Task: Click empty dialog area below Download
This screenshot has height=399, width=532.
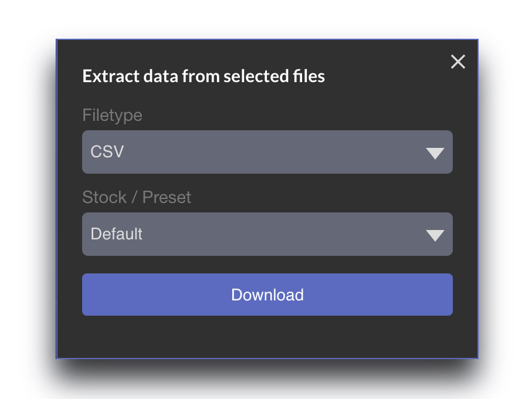Action: click(x=267, y=337)
